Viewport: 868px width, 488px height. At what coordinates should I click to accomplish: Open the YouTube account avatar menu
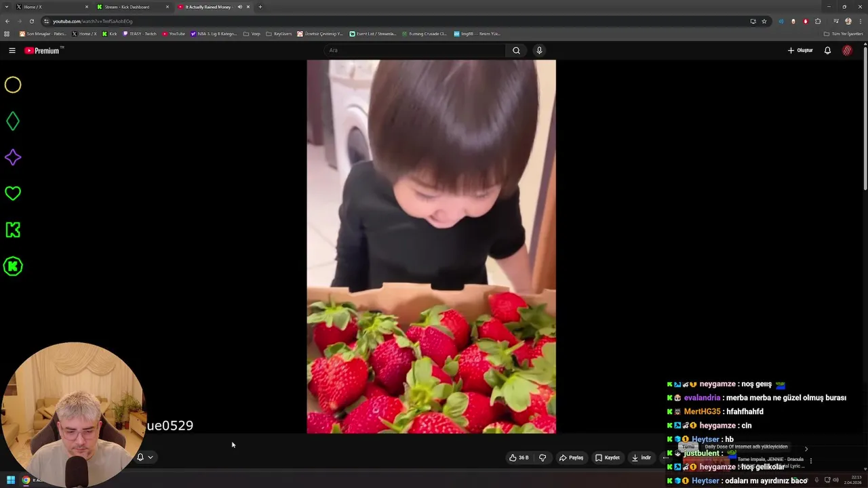(x=847, y=50)
